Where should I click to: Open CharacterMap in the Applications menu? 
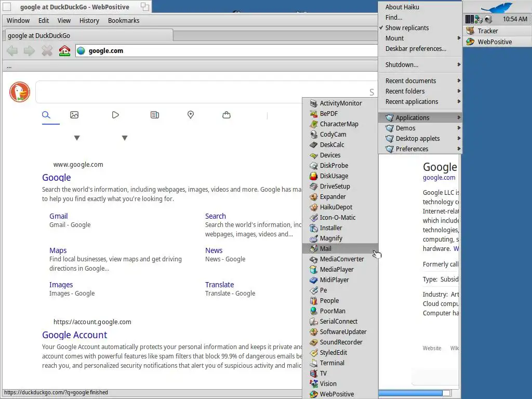(x=340, y=124)
